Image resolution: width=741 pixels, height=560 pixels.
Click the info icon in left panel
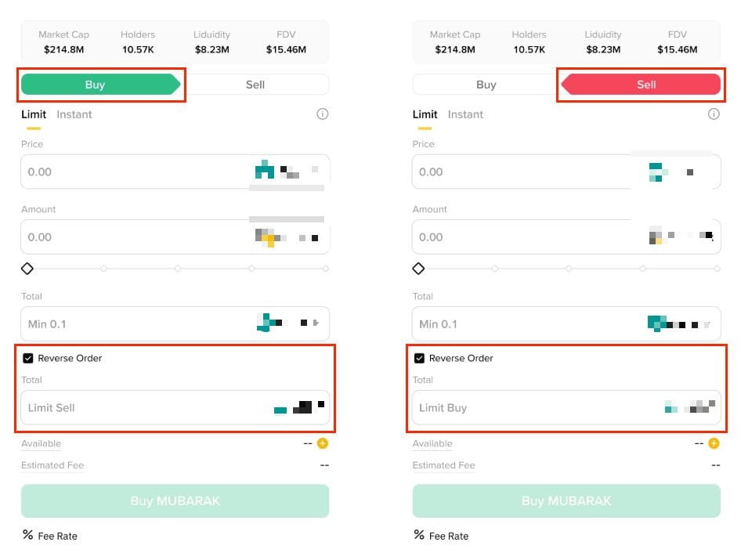322,114
